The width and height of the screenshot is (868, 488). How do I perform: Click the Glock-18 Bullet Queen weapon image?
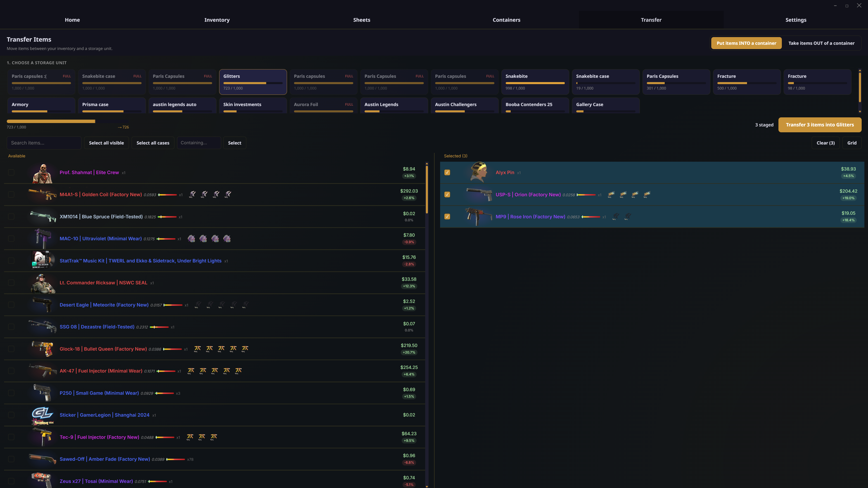(x=43, y=349)
